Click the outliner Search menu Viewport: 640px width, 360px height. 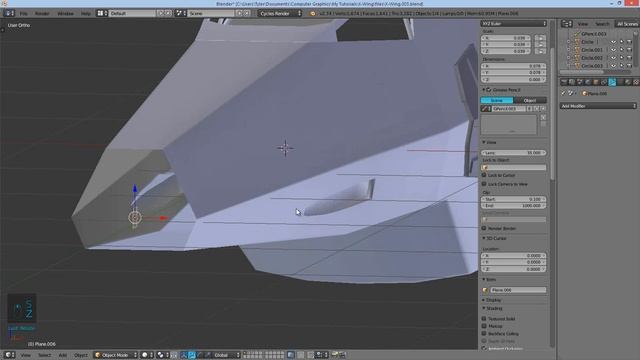pos(602,24)
